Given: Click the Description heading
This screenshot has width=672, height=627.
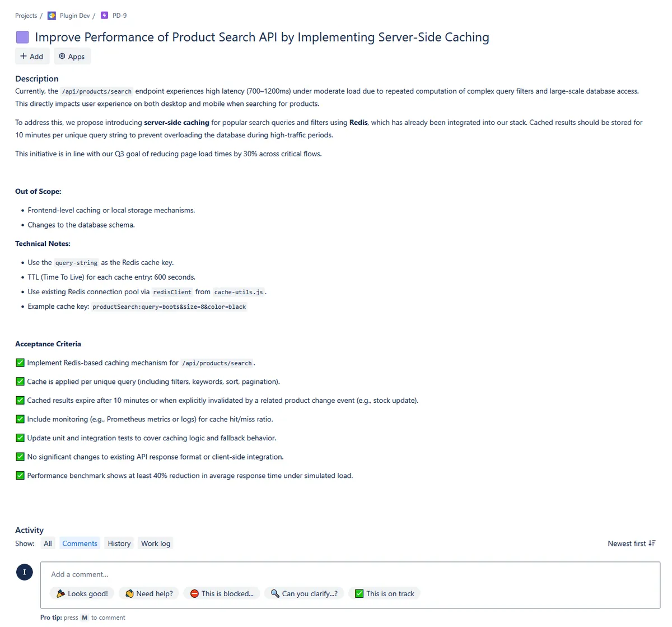Looking at the screenshot, I should point(37,79).
